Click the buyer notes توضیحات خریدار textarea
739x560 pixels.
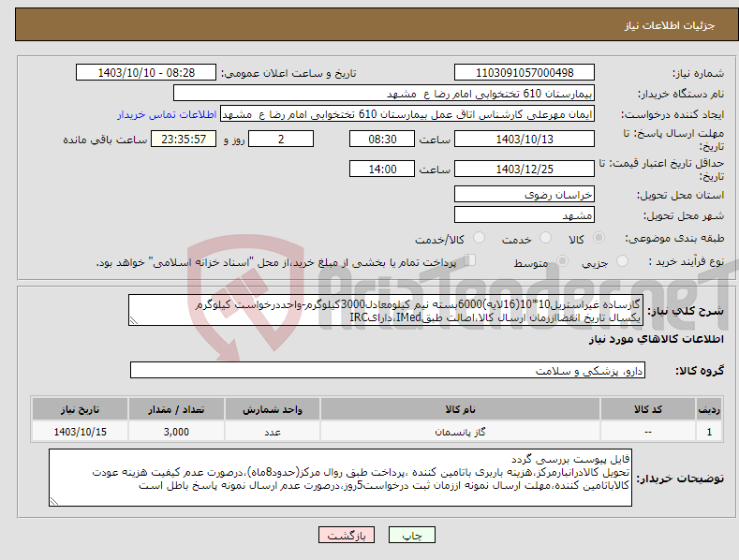click(x=340, y=478)
